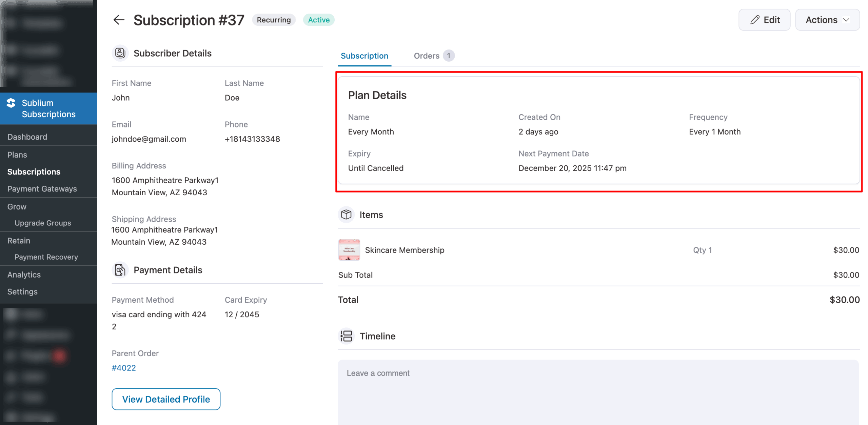Go to Payment Recovery under Retain
This screenshot has width=868, height=425.
(x=46, y=257)
